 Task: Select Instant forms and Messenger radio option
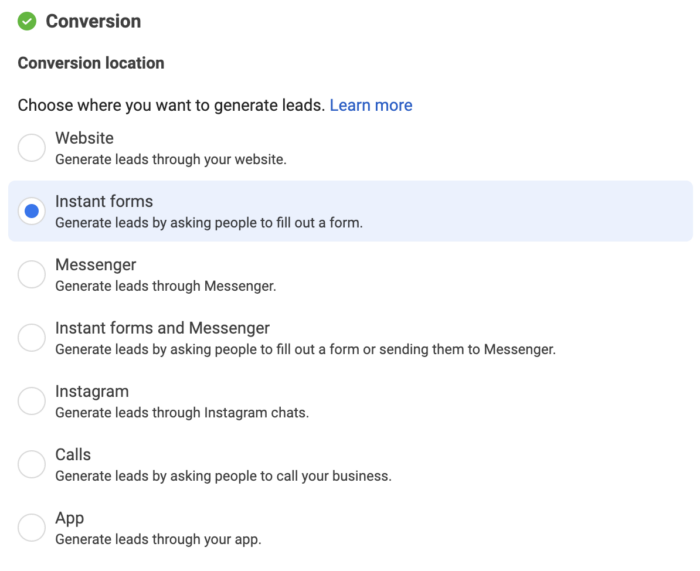(x=32, y=338)
